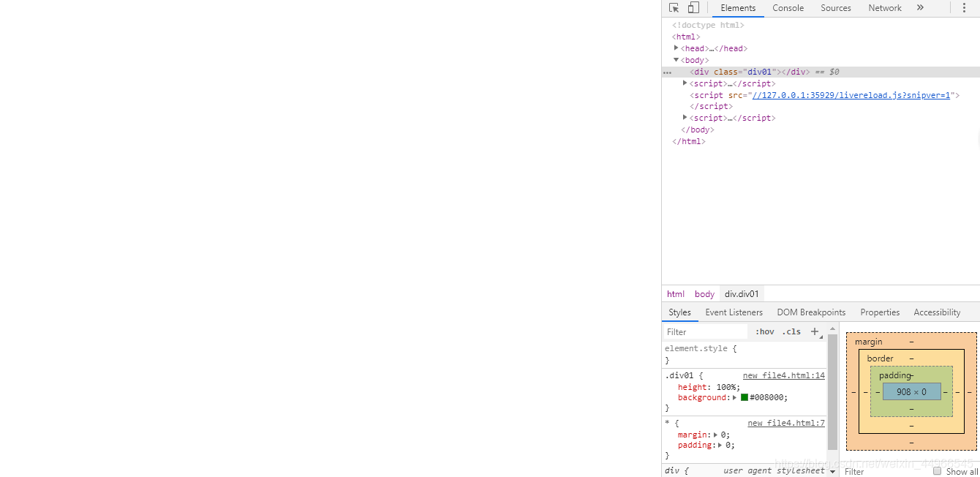The width and height of the screenshot is (980, 477).
Task: Open the DOM Breakpoints tab
Action: click(811, 312)
